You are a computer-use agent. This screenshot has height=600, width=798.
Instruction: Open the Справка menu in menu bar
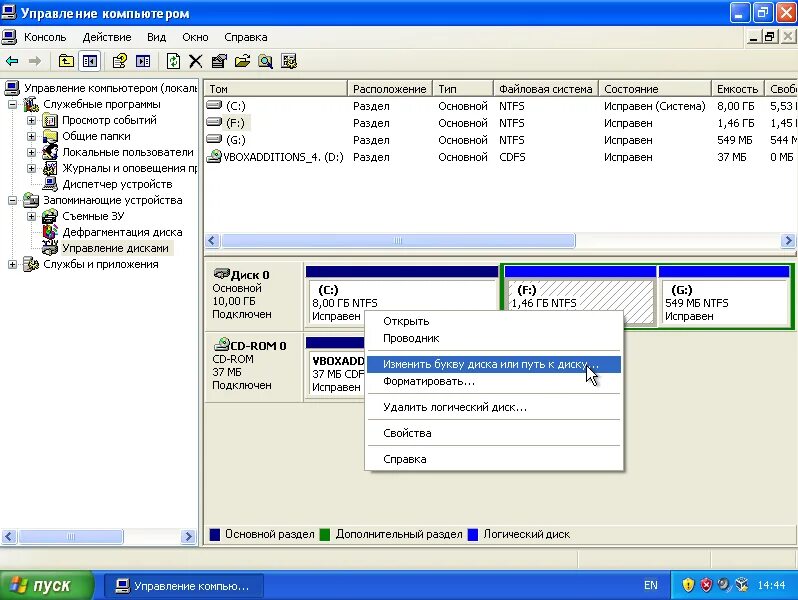pyautogui.click(x=245, y=37)
